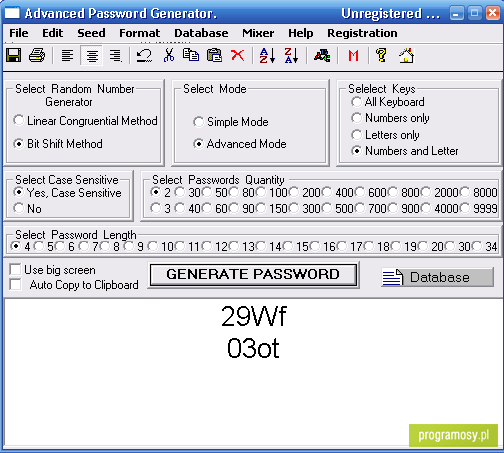Click generated password 03ot
The width and height of the screenshot is (504, 453).
pos(253,348)
